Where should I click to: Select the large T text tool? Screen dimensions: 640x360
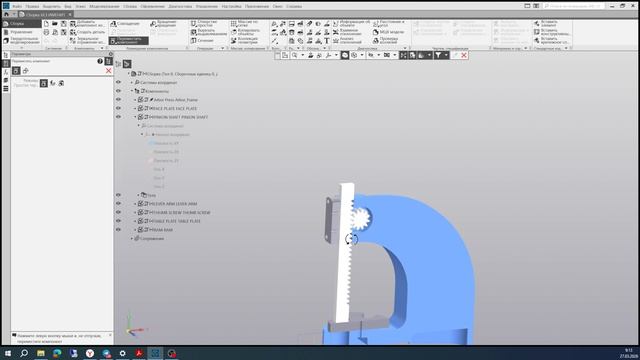point(327,40)
